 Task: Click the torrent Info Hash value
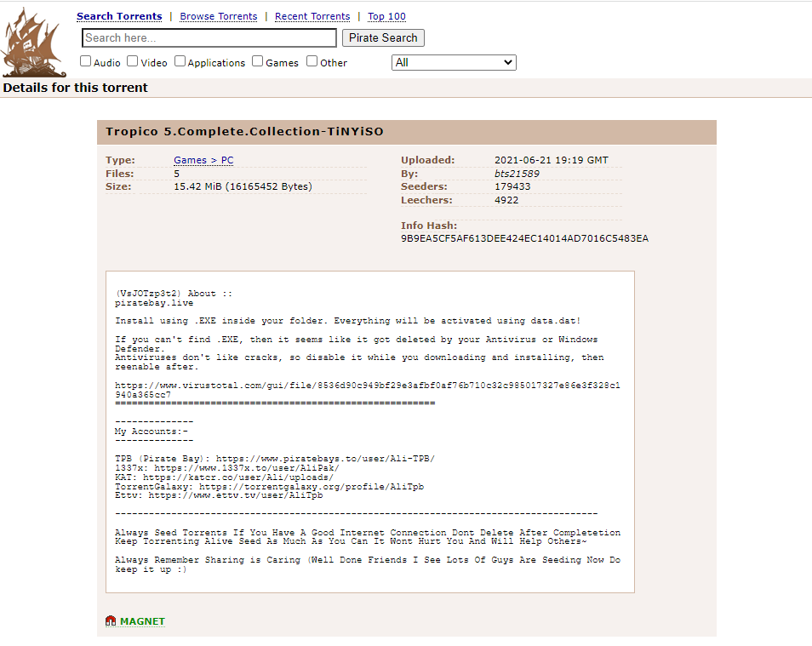tap(524, 238)
